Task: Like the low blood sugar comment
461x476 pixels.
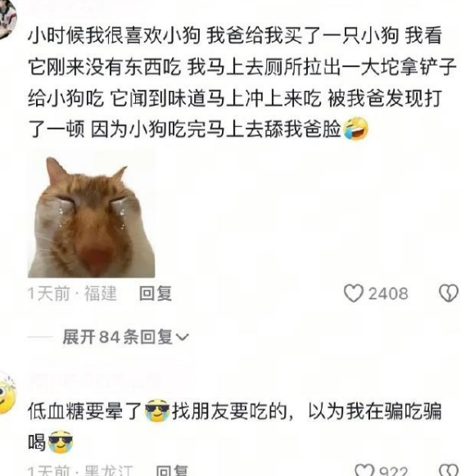Action: 364,470
